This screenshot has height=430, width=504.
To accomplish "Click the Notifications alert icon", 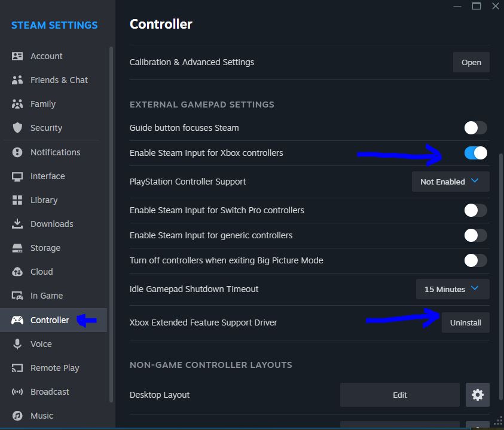I will (x=17, y=152).
